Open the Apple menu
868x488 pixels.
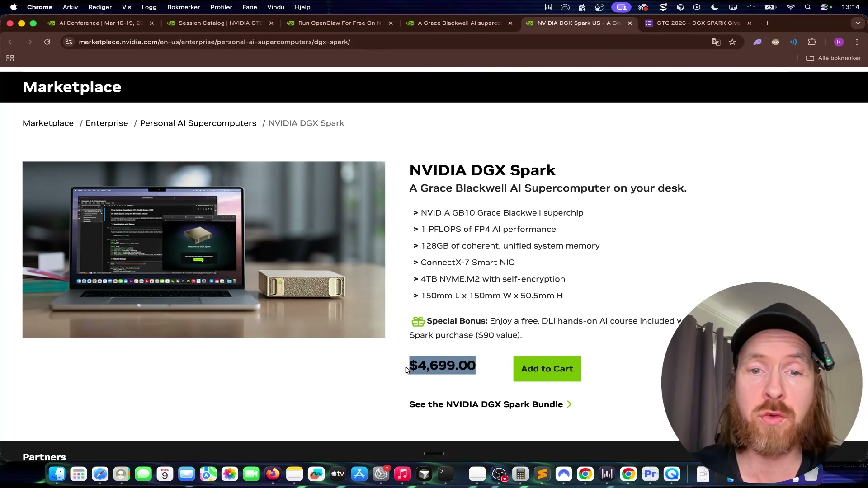[14, 7]
